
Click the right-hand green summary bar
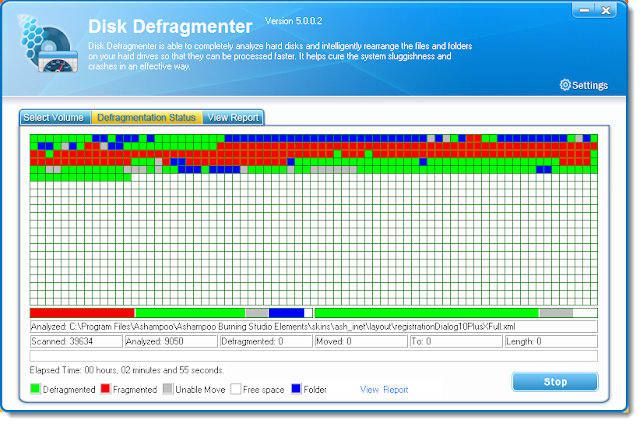tap(427, 313)
